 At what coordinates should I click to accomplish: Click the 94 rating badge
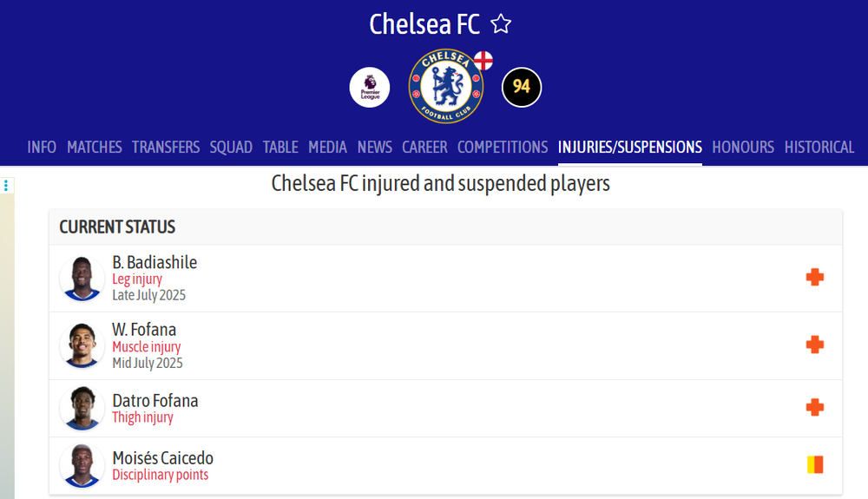pos(522,87)
